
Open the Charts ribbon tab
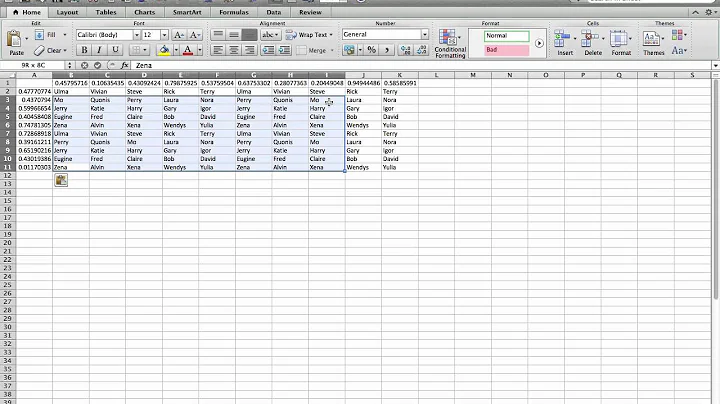(x=145, y=13)
